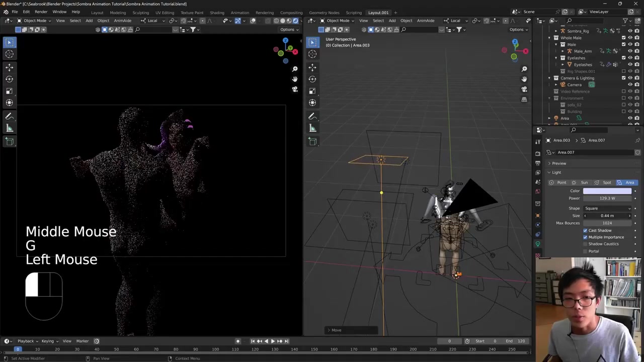Uncheck the Cast Shadow checkbox
This screenshot has width=644, height=362.
585,230
